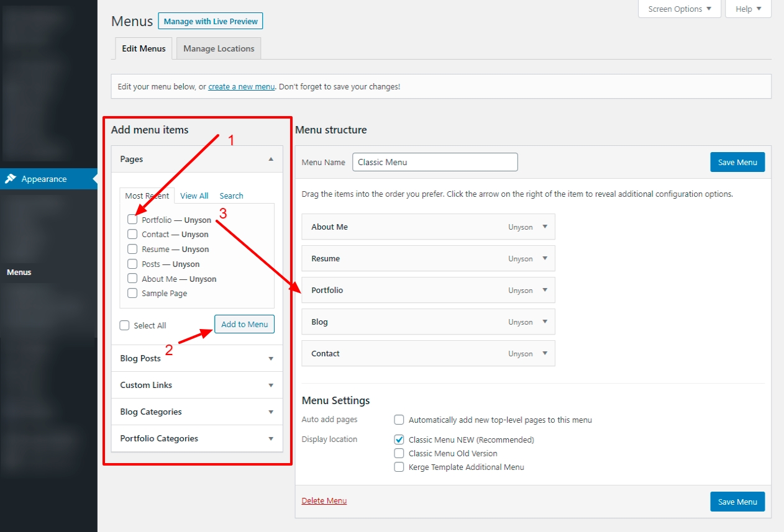Check the Sample Page checkbox

tap(132, 294)
